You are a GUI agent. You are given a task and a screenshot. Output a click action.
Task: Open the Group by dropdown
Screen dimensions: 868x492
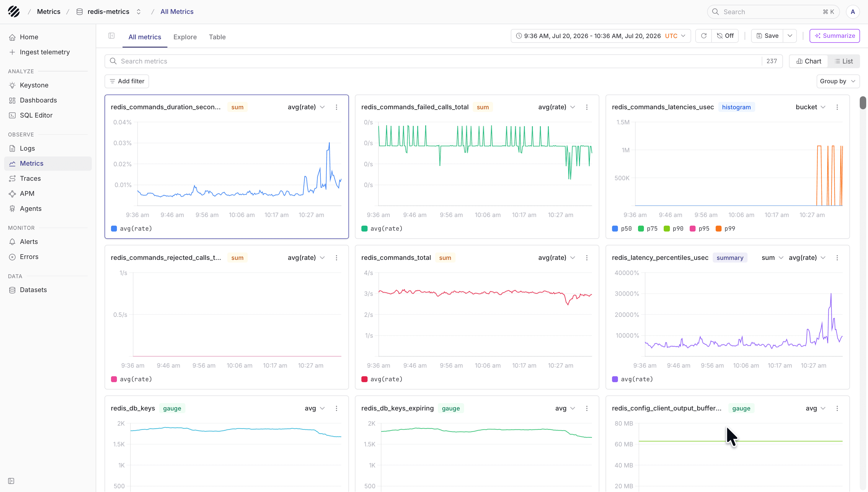tap(838, 81)
